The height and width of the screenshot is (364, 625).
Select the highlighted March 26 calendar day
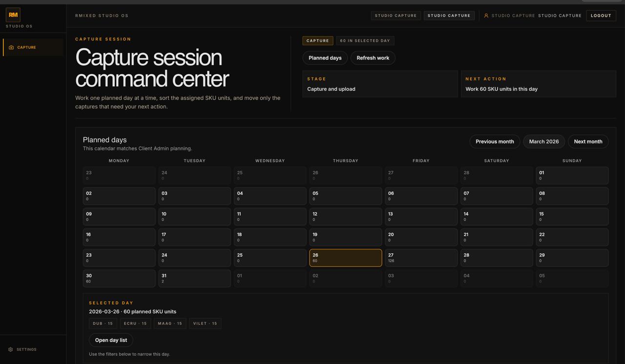[345, 258]
